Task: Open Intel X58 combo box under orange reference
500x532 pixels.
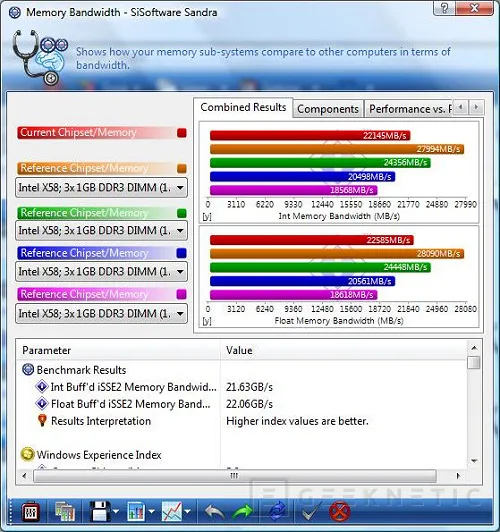Action: pos(101,188)
